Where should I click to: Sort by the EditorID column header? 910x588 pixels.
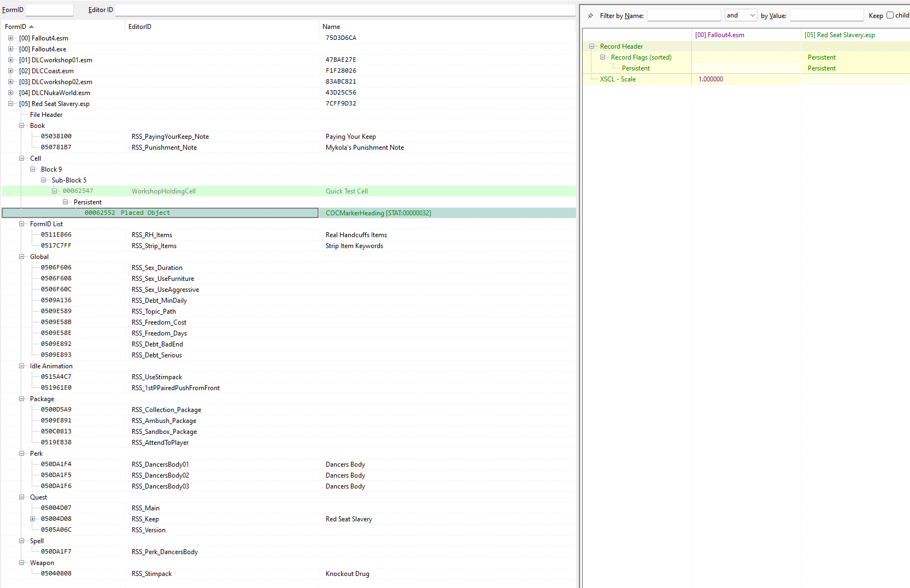(221, 27)
